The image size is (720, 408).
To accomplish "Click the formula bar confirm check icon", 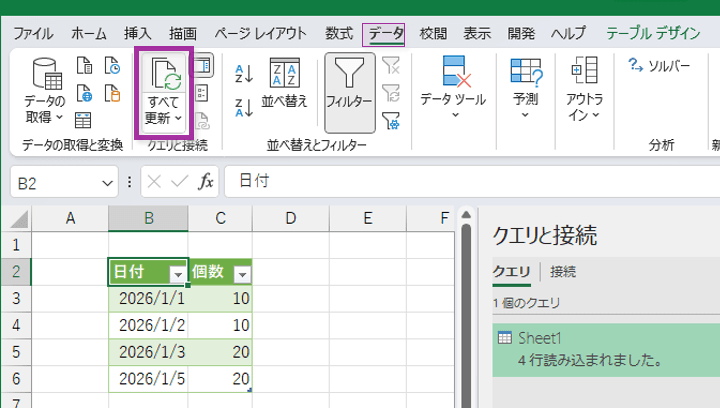I will [x=180, y=182].
